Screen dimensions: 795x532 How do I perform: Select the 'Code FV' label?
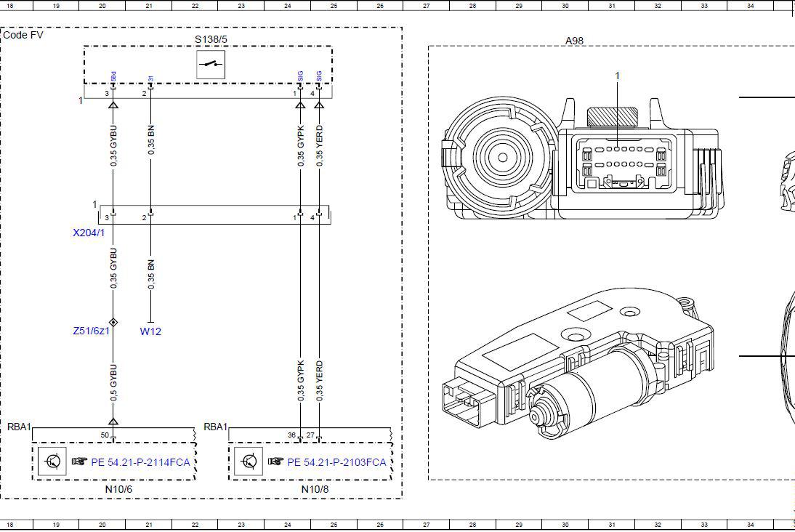23,35
